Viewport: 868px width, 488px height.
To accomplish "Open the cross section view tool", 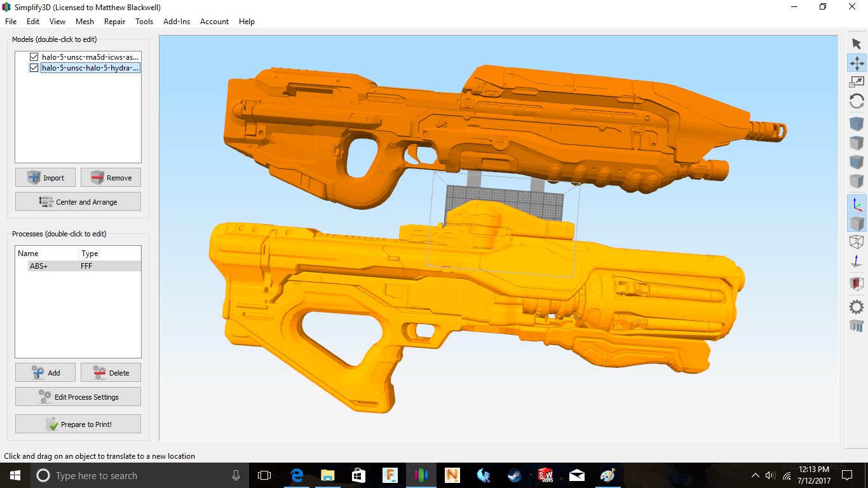I will [857, 283].
